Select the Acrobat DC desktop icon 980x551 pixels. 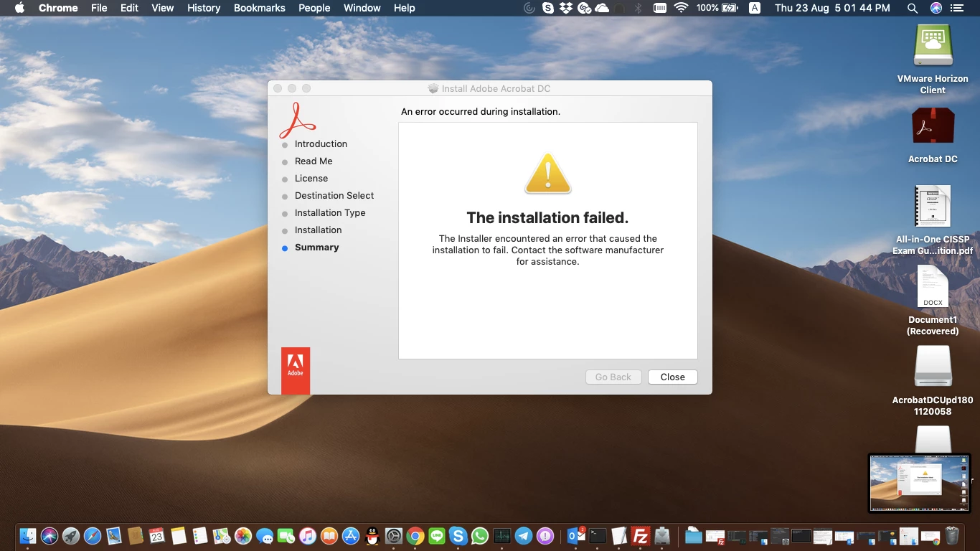point(933,136)
